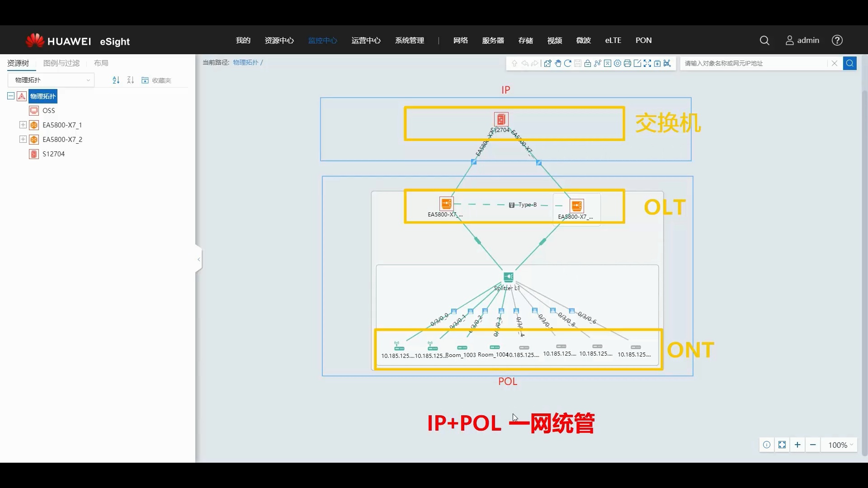Click the global search magnifier icon
The width and height of the screenshot is (868, 488).
click(x=764, y=41)
